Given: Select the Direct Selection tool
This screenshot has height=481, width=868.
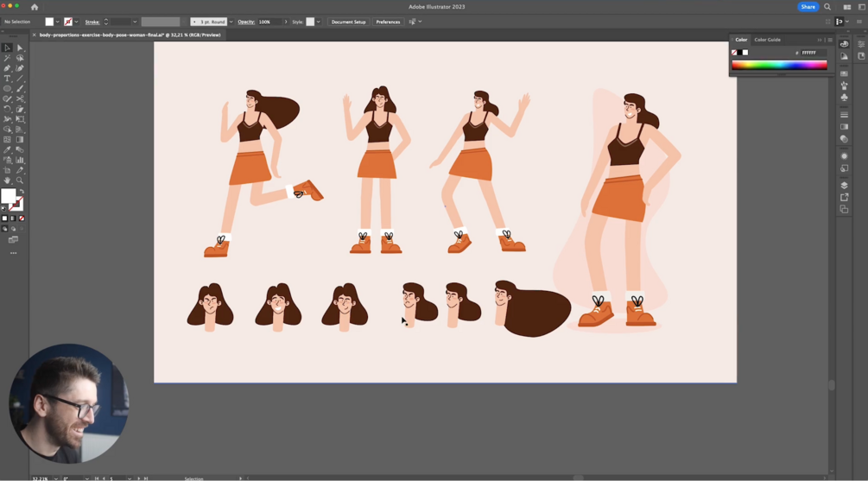Looking at the screenshot, I should pyautogui.click(x=20, y=48).
